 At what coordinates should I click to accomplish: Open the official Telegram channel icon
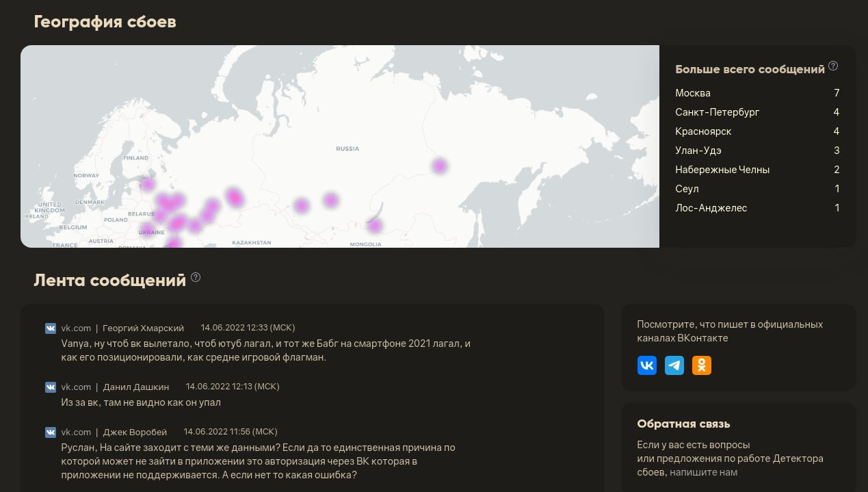(674, 365)
